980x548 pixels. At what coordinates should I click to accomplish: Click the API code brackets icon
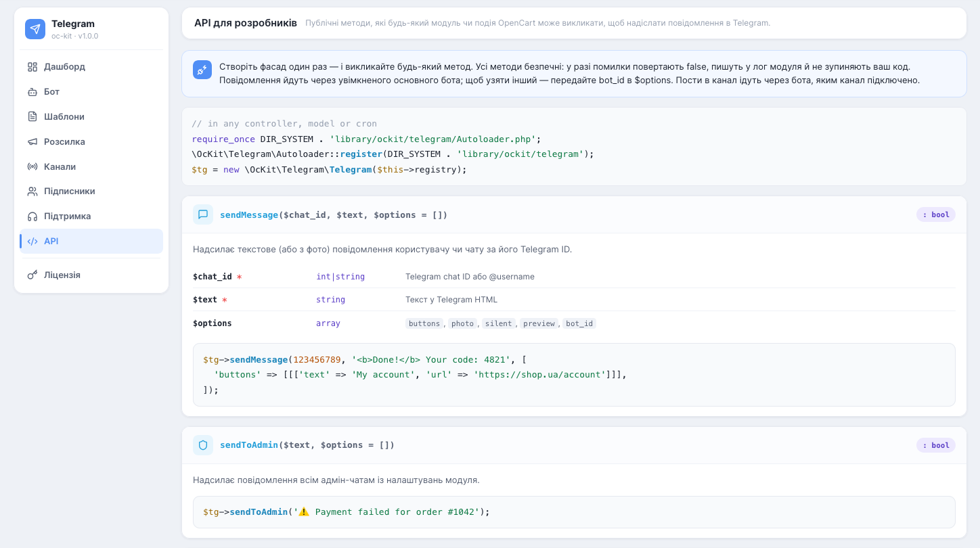coord(32,242)
